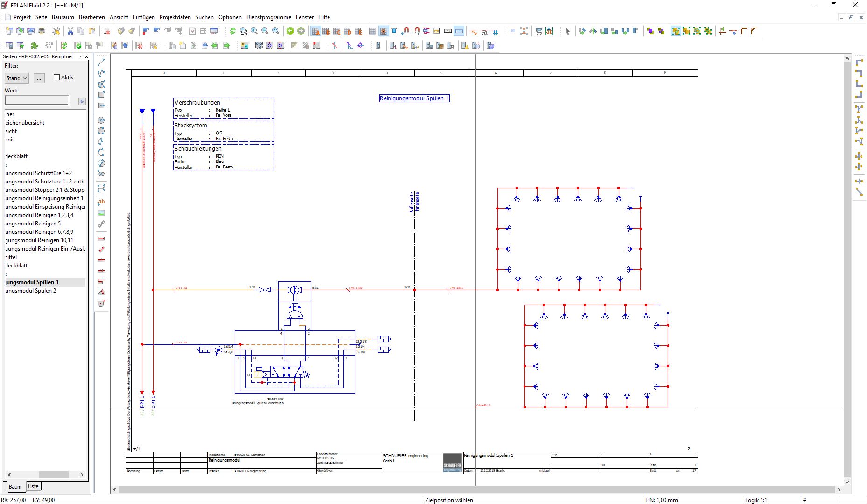
Task: Click the green puzzle-piece icon
Action: point(35,46)
